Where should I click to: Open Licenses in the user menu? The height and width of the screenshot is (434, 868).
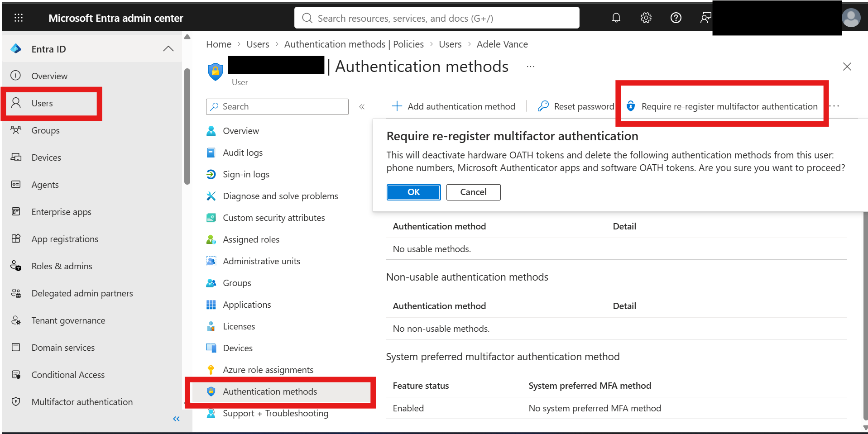tap(239, 326)
